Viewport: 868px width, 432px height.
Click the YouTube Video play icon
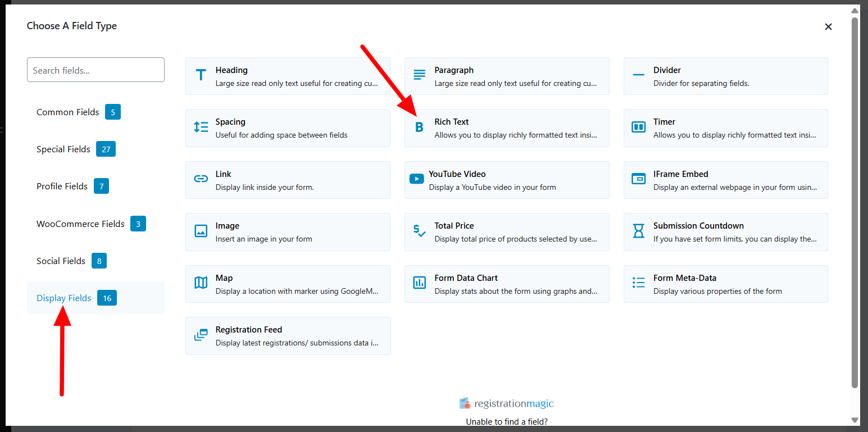point(416,179)
